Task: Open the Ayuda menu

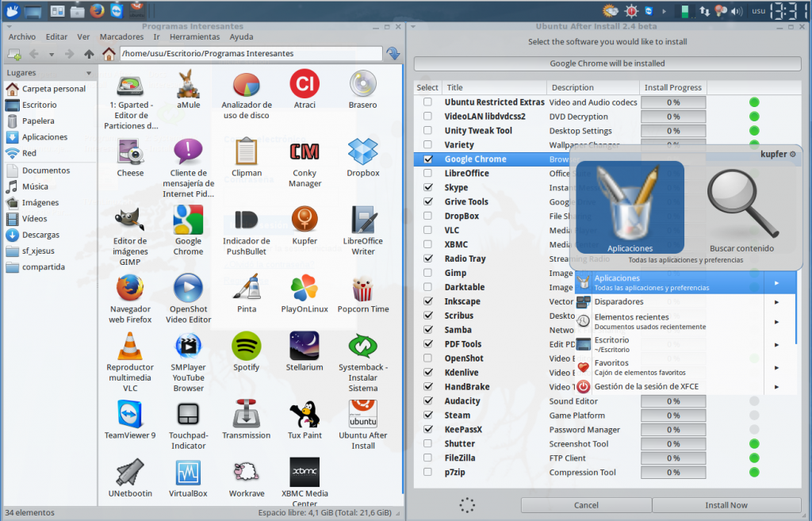Action: [x=241, y=36]
